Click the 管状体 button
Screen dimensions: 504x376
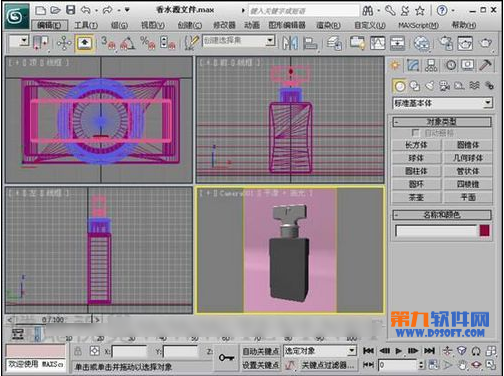click(x=468, y=171)
